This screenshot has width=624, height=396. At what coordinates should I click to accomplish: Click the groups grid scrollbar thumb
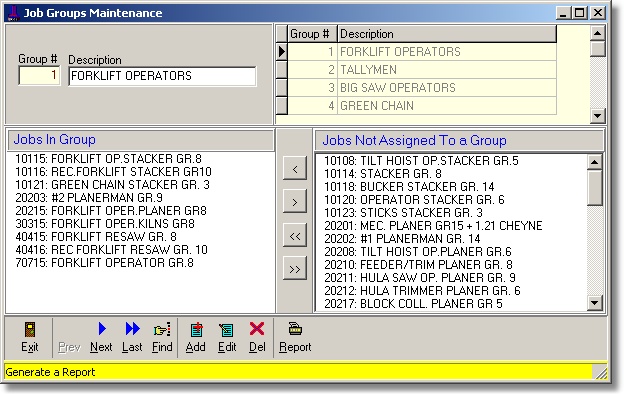(598, 49)
